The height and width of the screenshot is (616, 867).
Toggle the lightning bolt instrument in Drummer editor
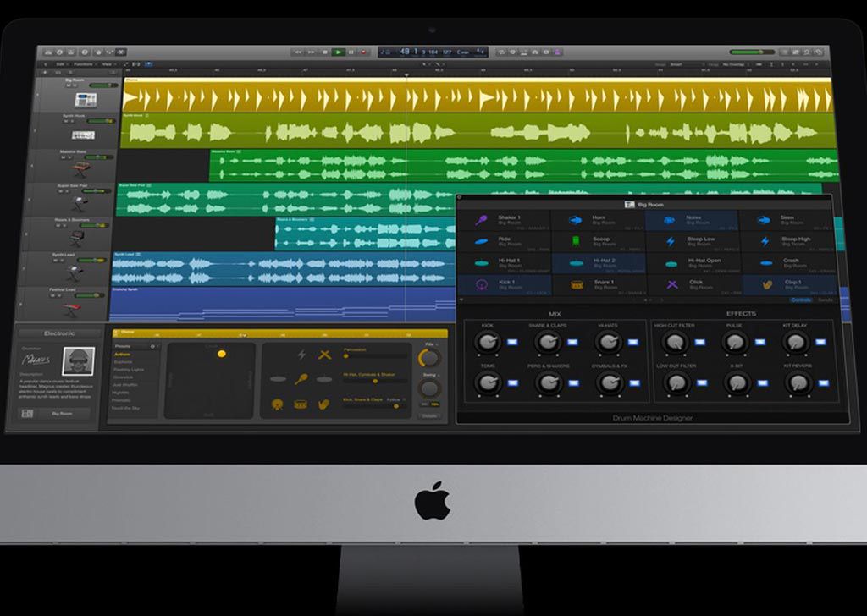pyautogui.click(x=302, y=355)
